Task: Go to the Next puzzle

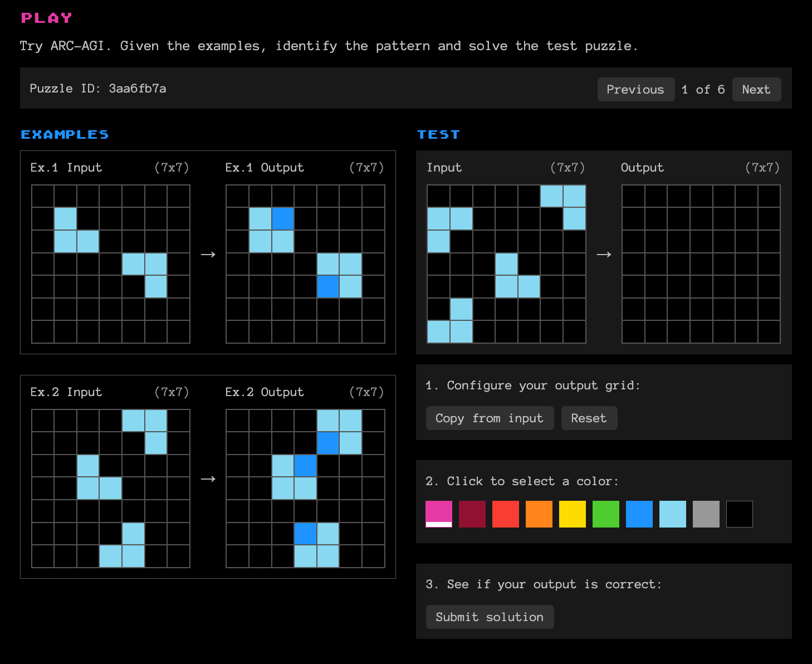Action: point(756,89)
